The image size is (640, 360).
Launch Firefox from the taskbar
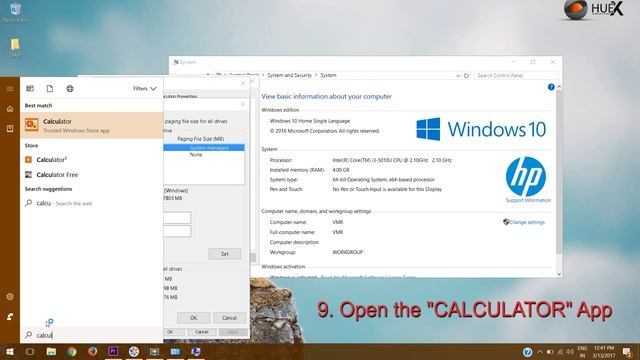(93, 351)
